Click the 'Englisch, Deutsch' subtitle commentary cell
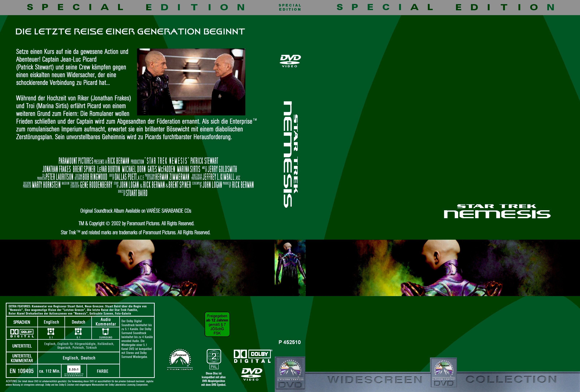The width and height of the screenshot is (580, 392). click(x=79, y=358)
